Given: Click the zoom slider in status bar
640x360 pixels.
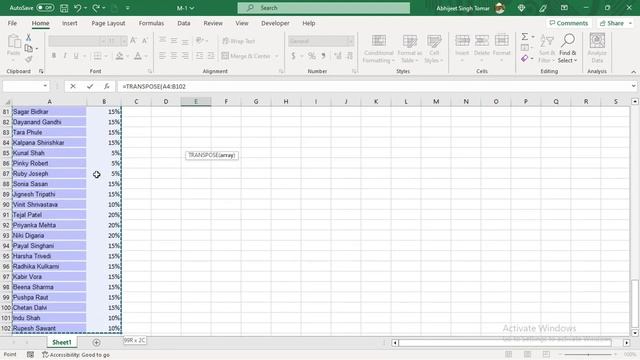Looking at the screenshot, I should click(x=588, y=354).
